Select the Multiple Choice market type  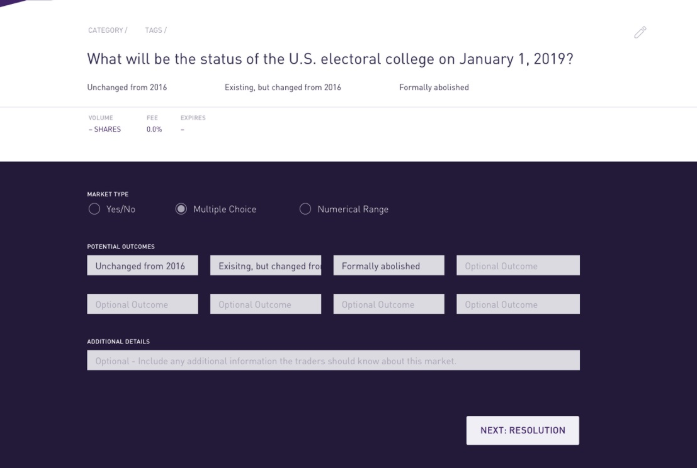(181, 209)
